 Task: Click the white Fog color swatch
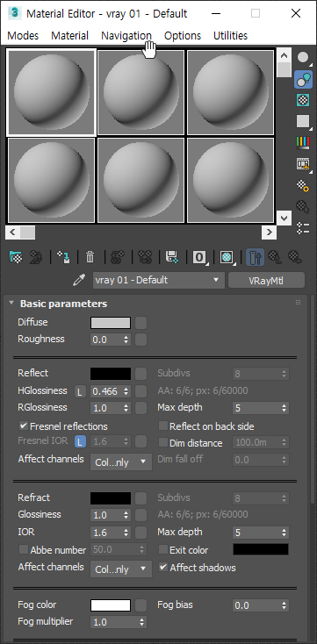[111, 605]
